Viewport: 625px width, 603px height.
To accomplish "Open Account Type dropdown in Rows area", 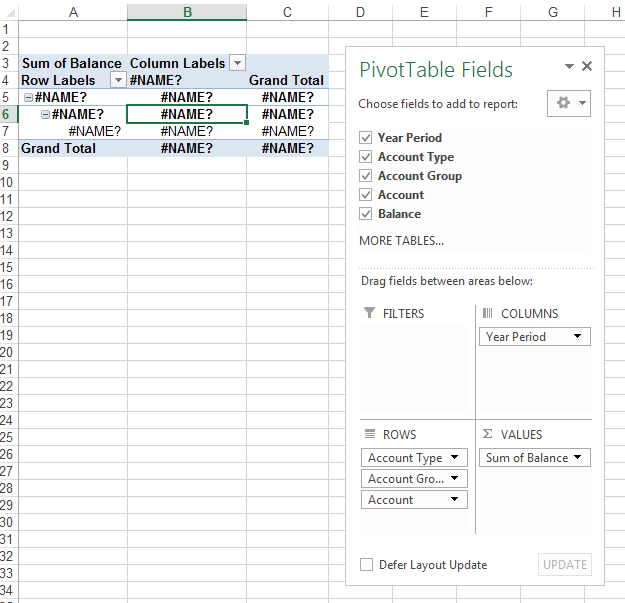I will [x=455, y=458].
